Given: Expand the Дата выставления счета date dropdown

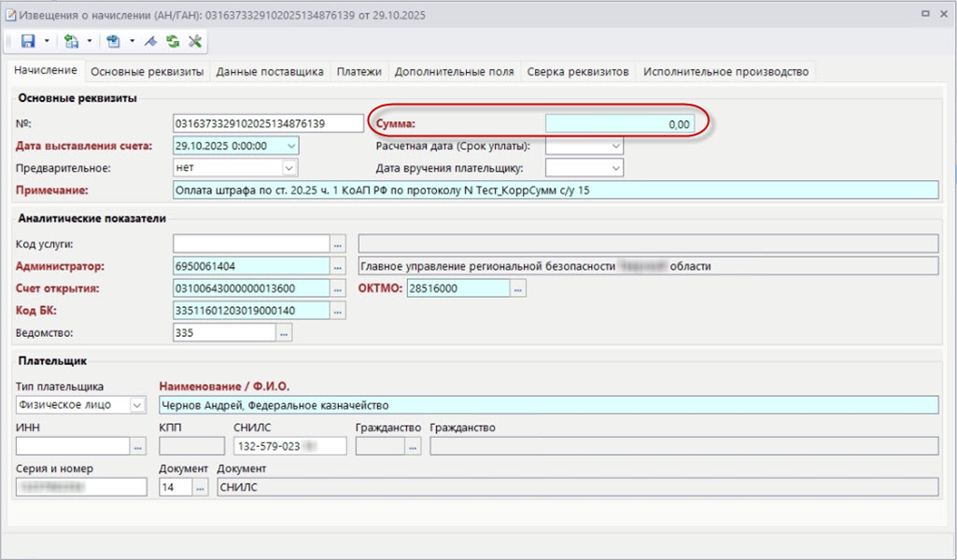Looking at the screenshot, I should (290, 146).
